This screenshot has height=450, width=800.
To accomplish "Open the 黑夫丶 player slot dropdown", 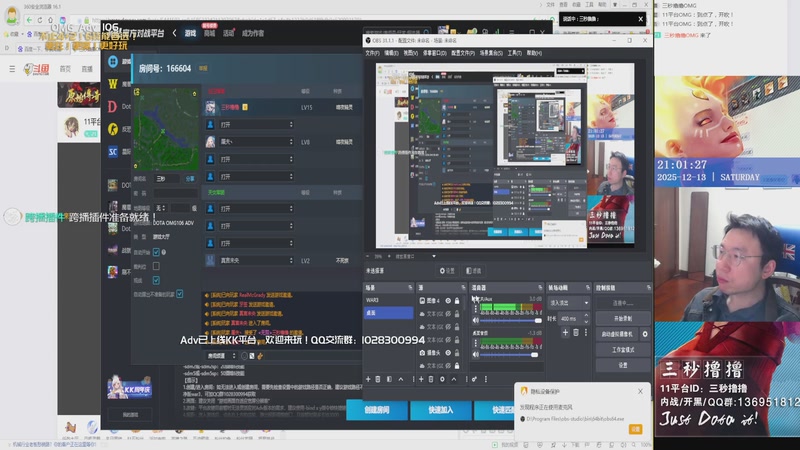I will [257, 142].
